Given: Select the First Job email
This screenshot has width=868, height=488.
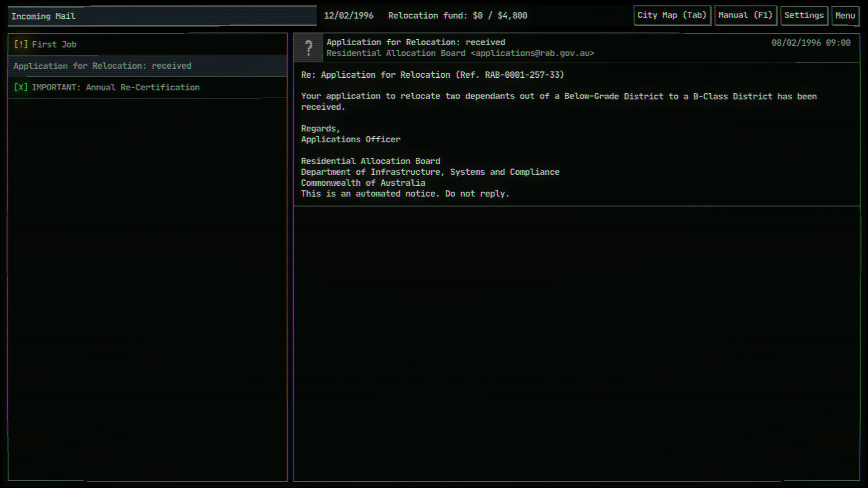Looking at the screenshot, I should point(148,44).
